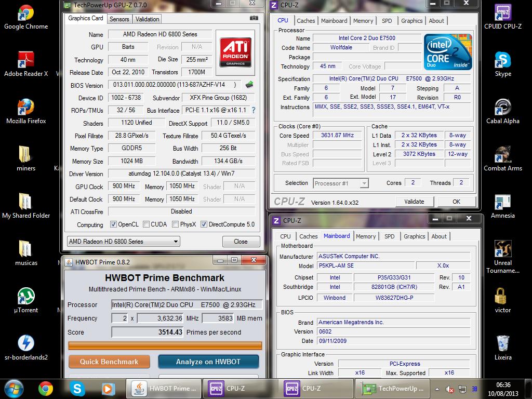The image size is (532, 399).
Task: Open the Processor #1 selection dropdown
Action: pyautogui.click(x=341, y=183)
